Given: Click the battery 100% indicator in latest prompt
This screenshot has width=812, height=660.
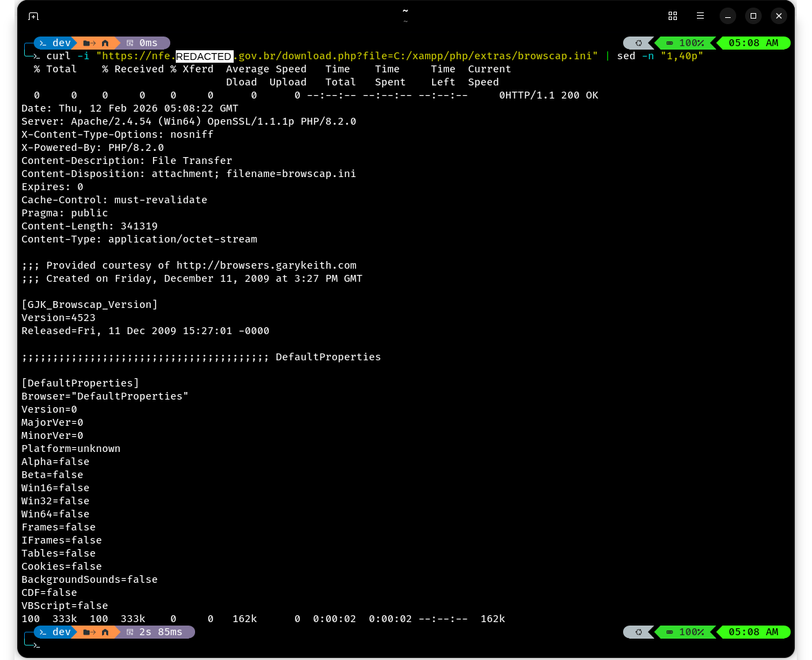Looking at the screenshot, I should [x=684, y=632].
